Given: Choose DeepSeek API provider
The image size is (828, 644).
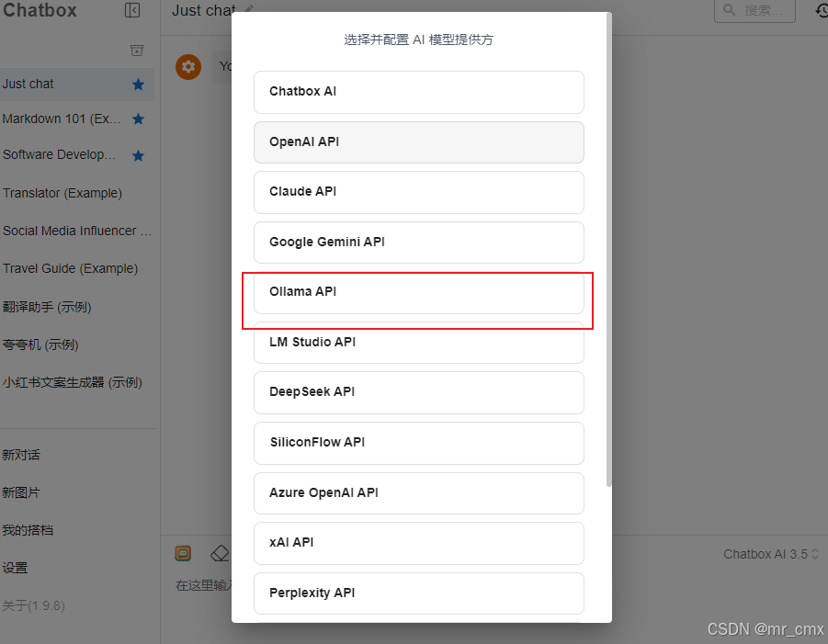Looking at the screenshot, I should coord(419,392).
